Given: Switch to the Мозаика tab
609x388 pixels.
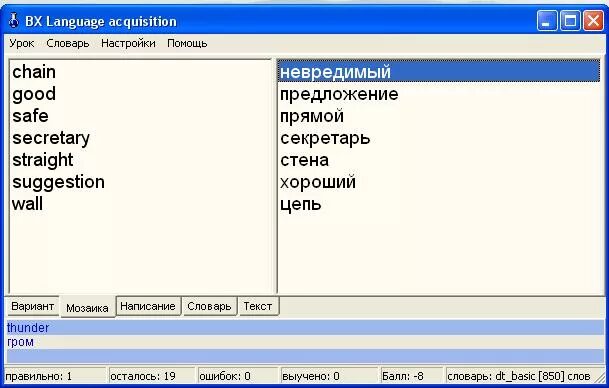Looking at the screenshot, I should point(87,308).
